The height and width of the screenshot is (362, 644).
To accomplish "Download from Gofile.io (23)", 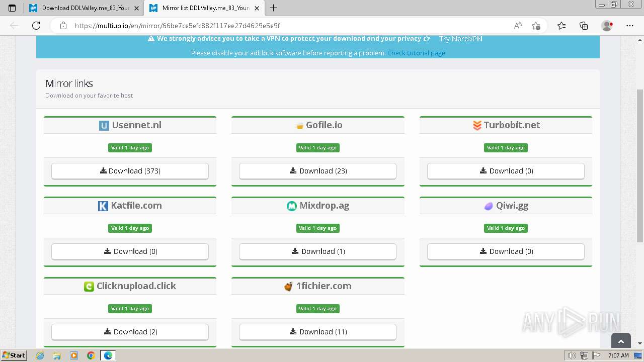I will tap(317, 171).
